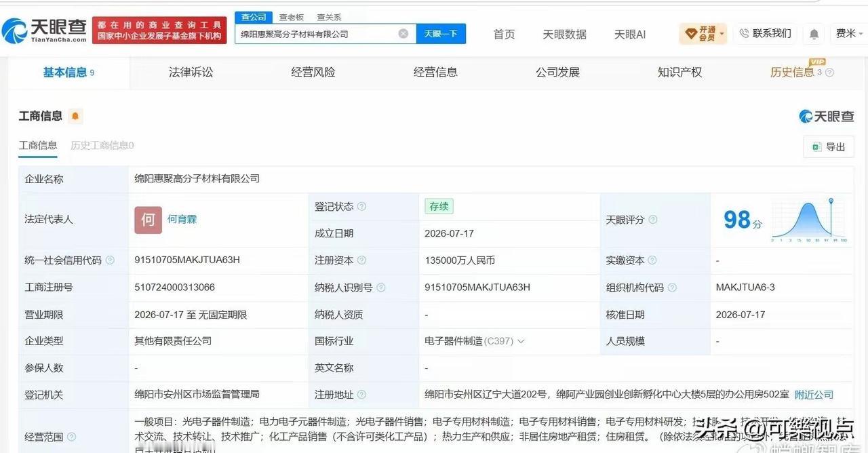Viewport: 868px width, 453px height.
Task: Click the 联系我们 button
Action: click(x=766, y=33)
